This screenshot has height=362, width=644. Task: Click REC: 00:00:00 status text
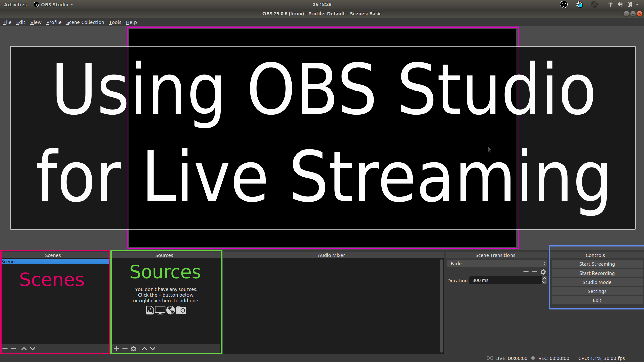[x=553, y=358]
